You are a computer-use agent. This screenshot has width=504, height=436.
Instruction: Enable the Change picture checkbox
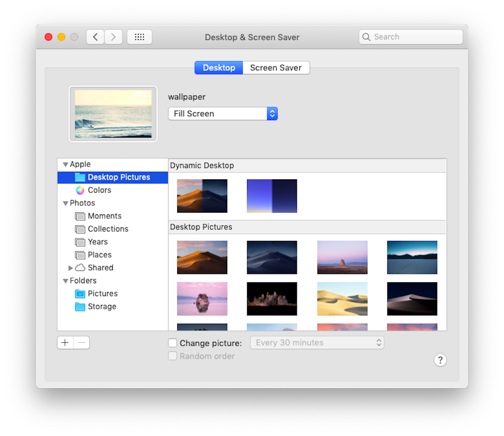coord(173,342)
